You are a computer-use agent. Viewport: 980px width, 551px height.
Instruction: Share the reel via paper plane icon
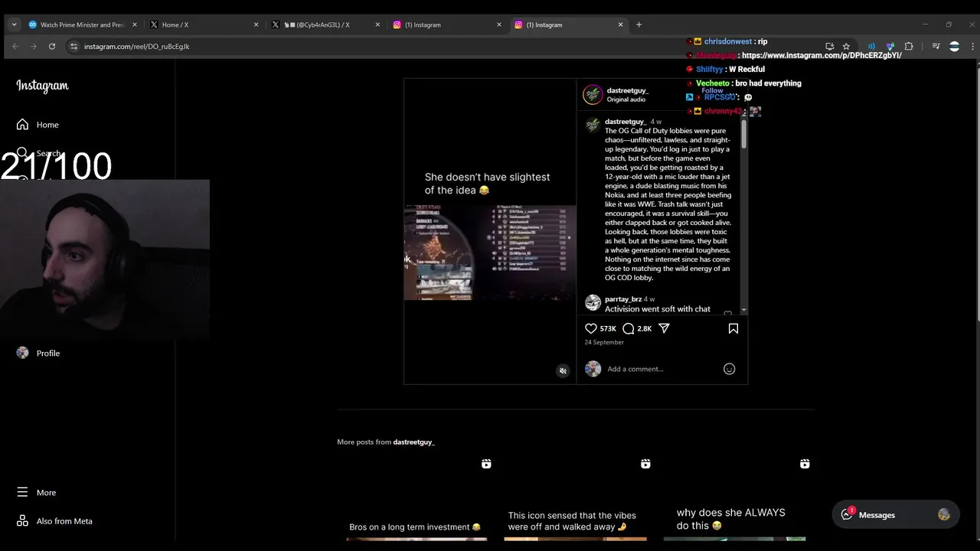[664, 328]
